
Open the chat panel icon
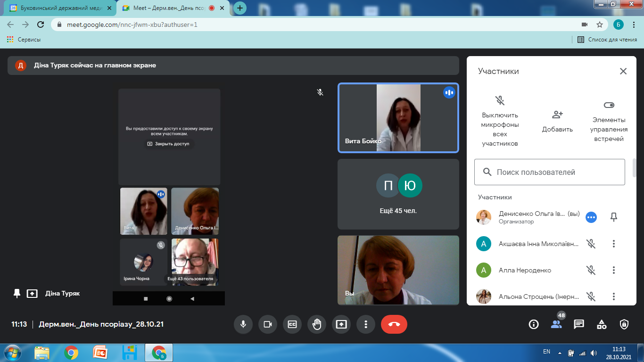[579, 324]
